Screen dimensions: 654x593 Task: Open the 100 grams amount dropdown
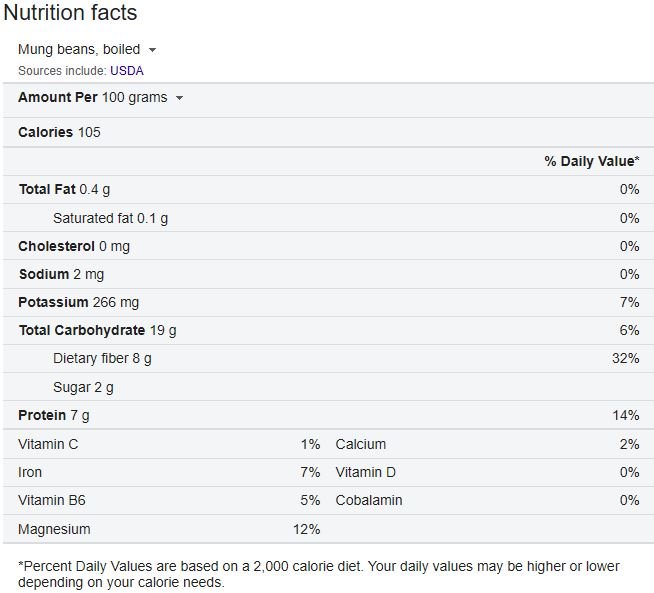pos(143,97)
